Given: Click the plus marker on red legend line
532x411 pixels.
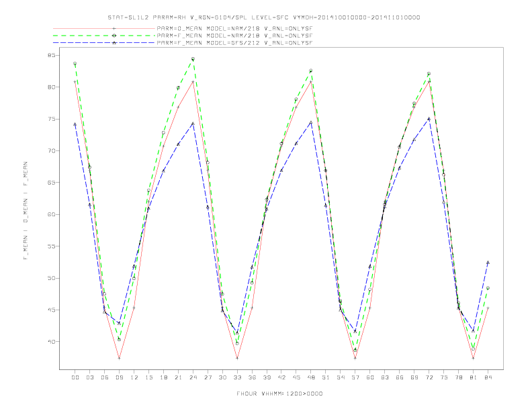Looking at the screenshot, I should click(x=114, y=28).
